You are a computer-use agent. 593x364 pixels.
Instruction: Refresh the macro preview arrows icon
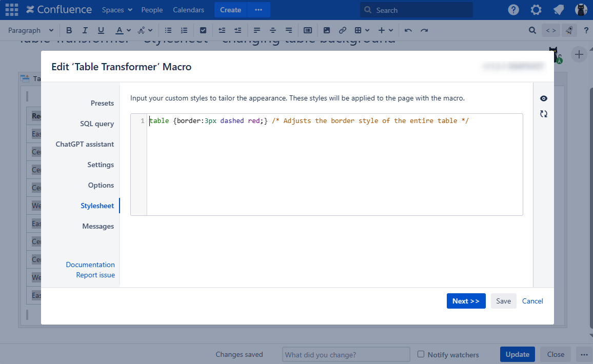(x=543, y=114)
